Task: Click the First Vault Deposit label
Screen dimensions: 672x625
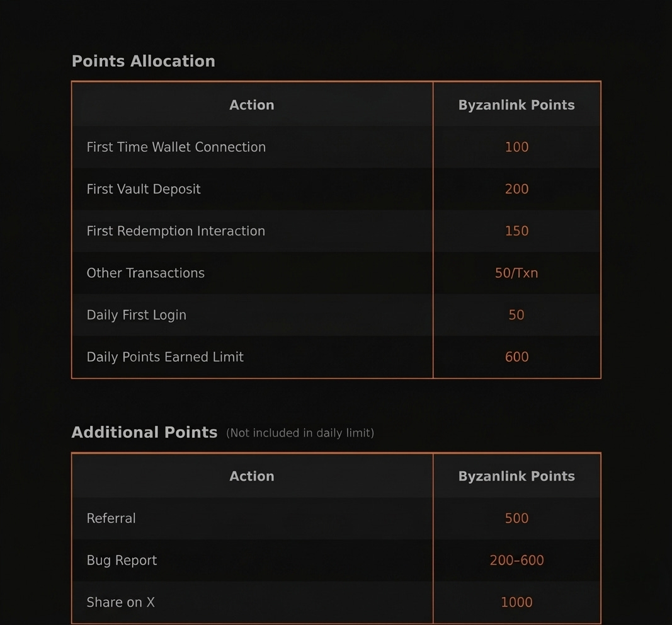Action: coord(144,189)
